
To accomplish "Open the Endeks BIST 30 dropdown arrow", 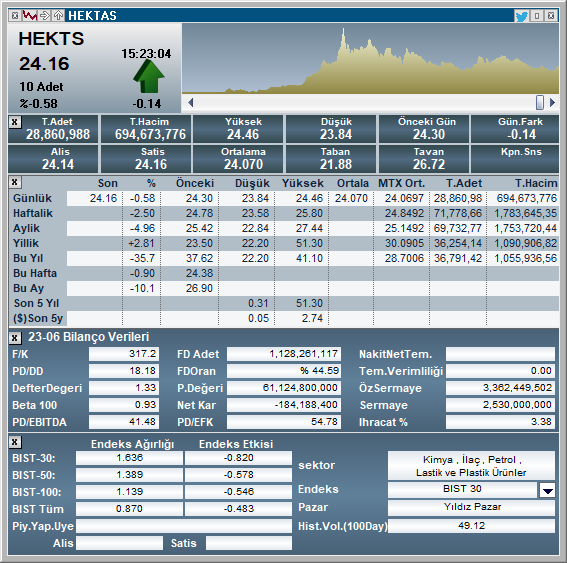I will click(x=547, y=490).
